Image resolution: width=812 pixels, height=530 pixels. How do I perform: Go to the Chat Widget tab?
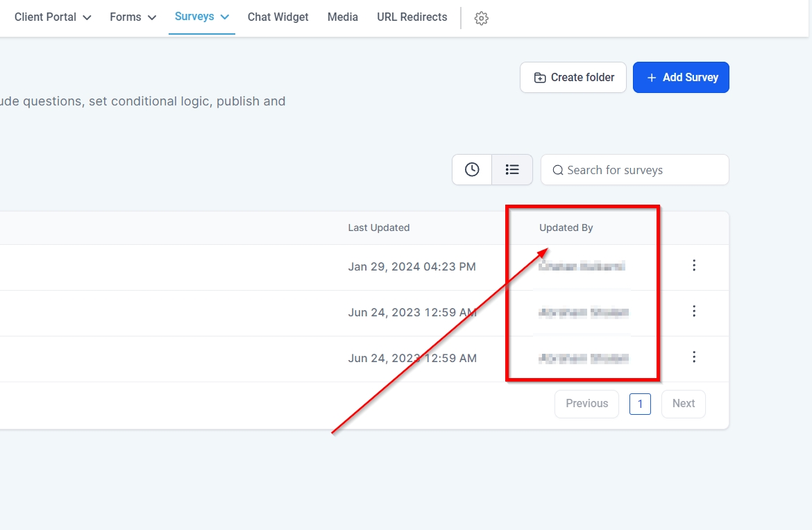(278, 17)
